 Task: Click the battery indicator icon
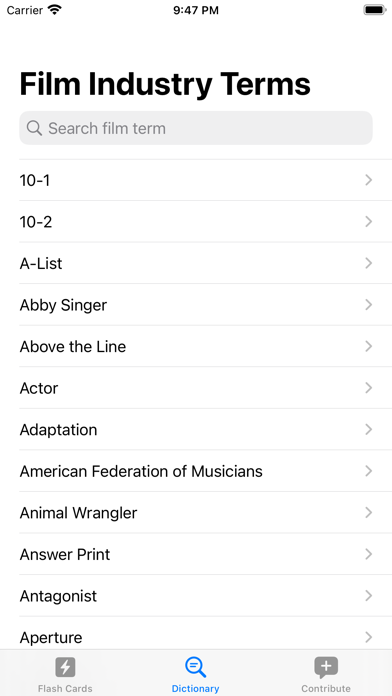[x=375, y=10]
